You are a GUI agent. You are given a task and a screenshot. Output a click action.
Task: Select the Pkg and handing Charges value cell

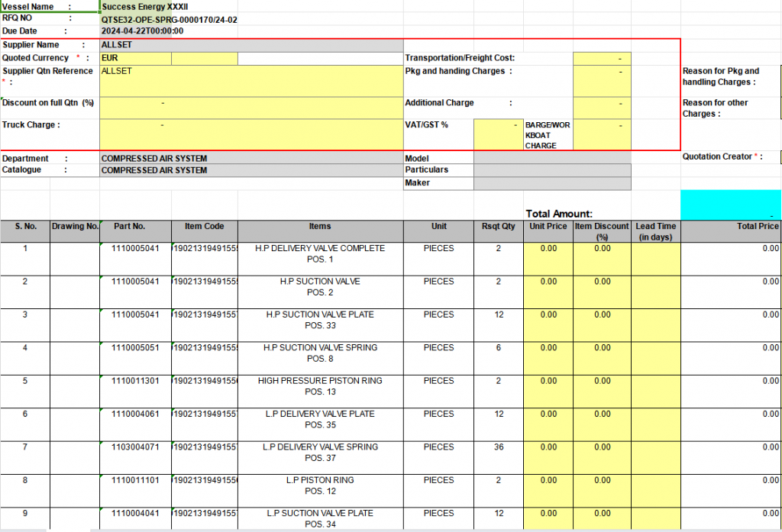click(x=601, y=81)
